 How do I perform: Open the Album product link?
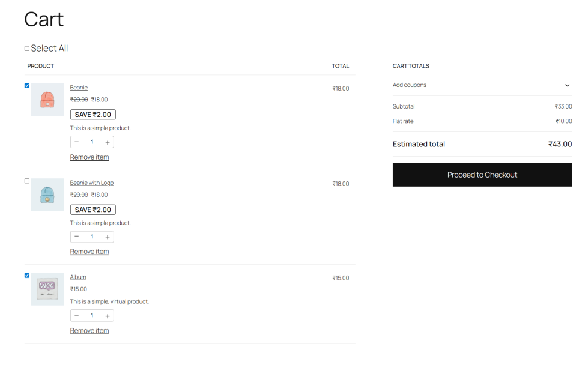click(78, 277)
